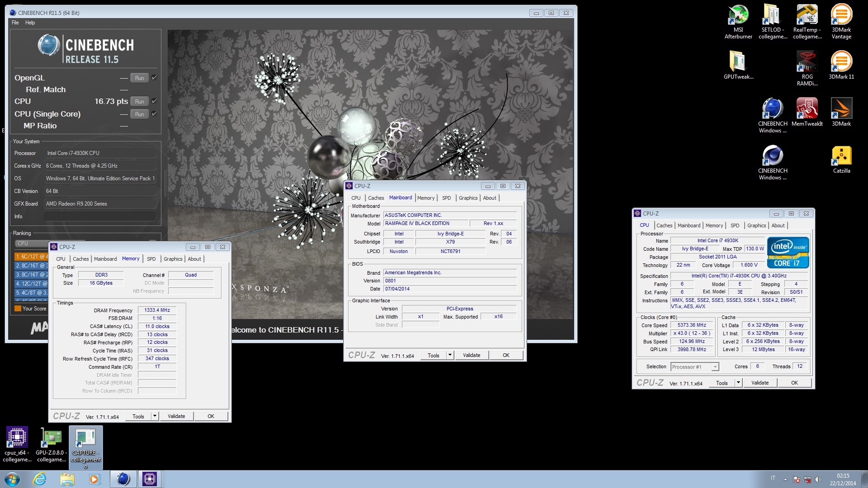
Task: Open the Processor #1 selection combo box
Action: click(694, 367)
